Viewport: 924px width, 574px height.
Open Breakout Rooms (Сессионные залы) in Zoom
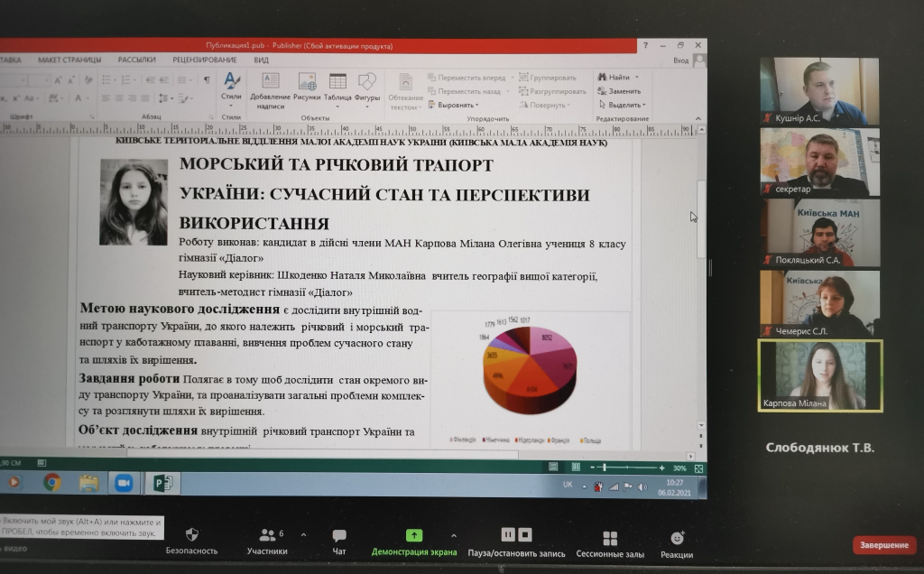[610, 544]
